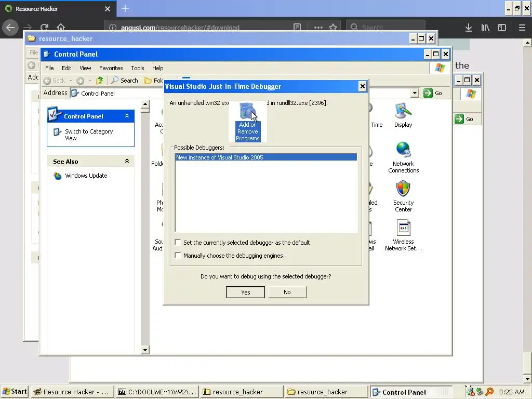Click Windows Update link icon
Viewport: 532px width, 399px height.
tap(58, 176)
